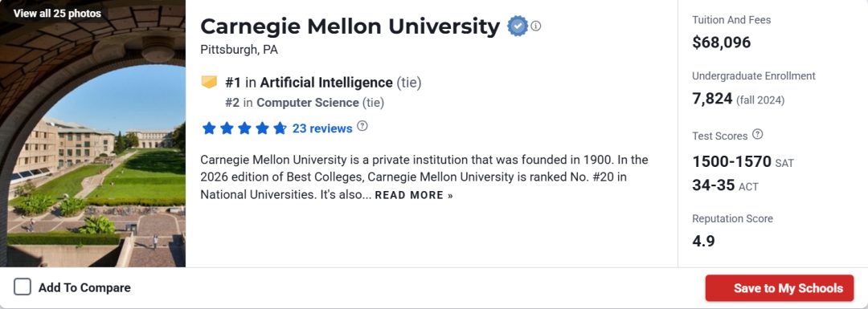The image size is (868, 309).
Task: Click the blue verified badge icon
Action: tap(518, 26)
